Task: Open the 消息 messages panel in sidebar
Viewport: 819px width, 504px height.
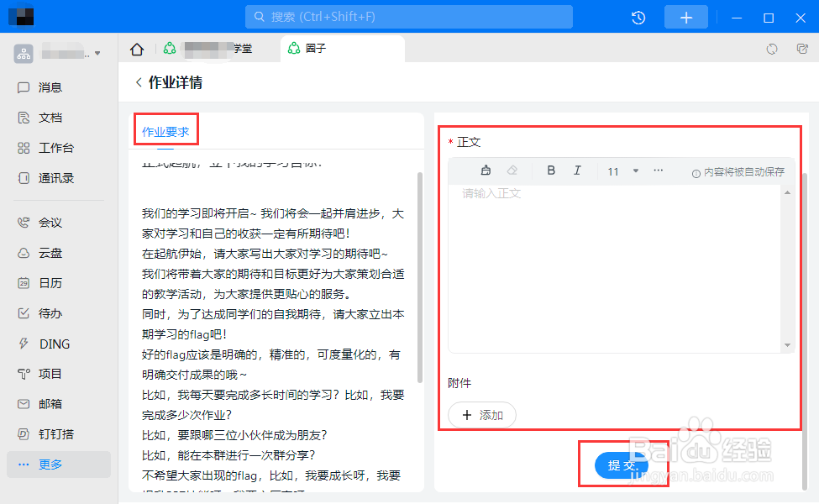Action: point(50,87)
